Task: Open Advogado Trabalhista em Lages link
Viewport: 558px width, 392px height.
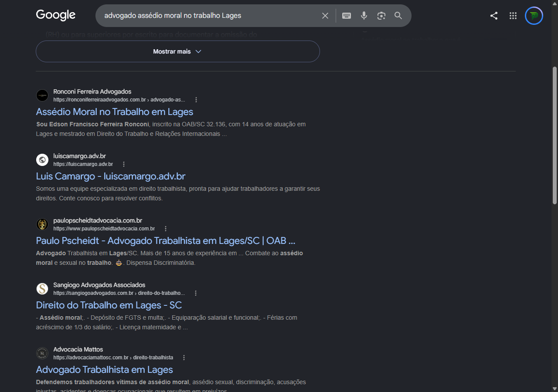Action: (105, 369)
